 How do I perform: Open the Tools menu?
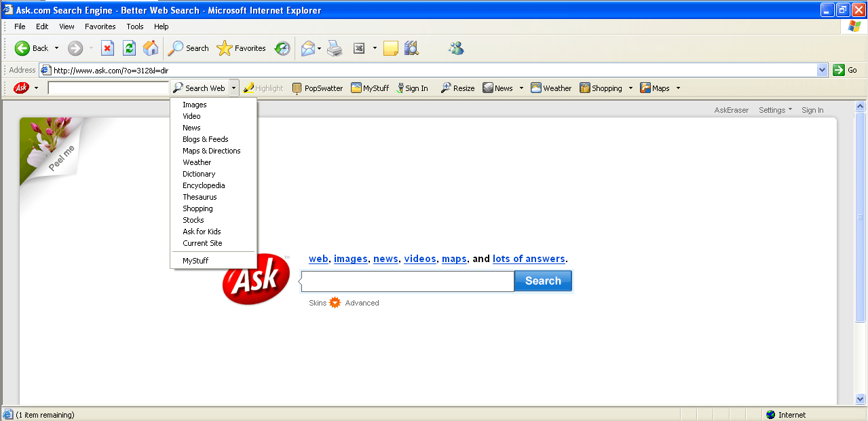(134, 26)
